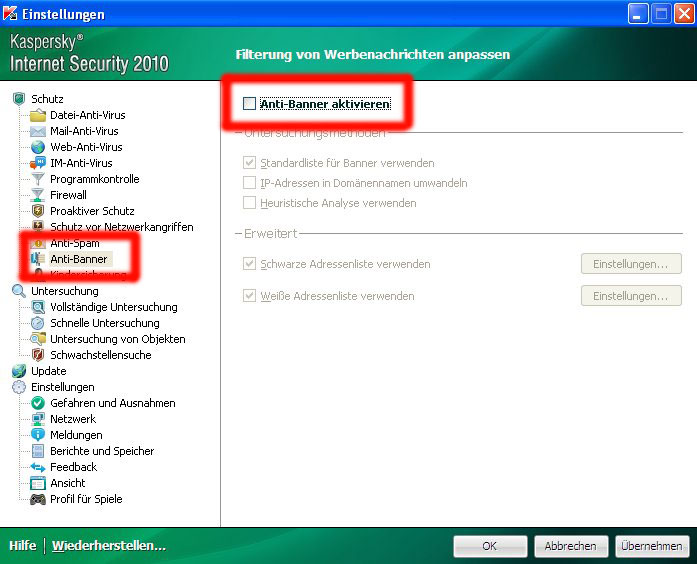Collapse the Einstellungen tree section
The width and height of the screenshot is (697, 564).
tap(19, 387)
